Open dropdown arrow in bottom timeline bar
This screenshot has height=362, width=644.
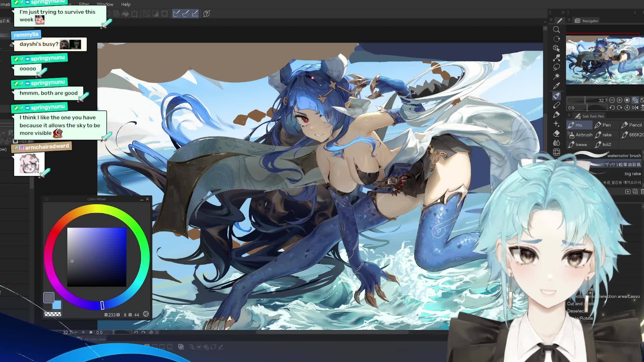point(199,347)
